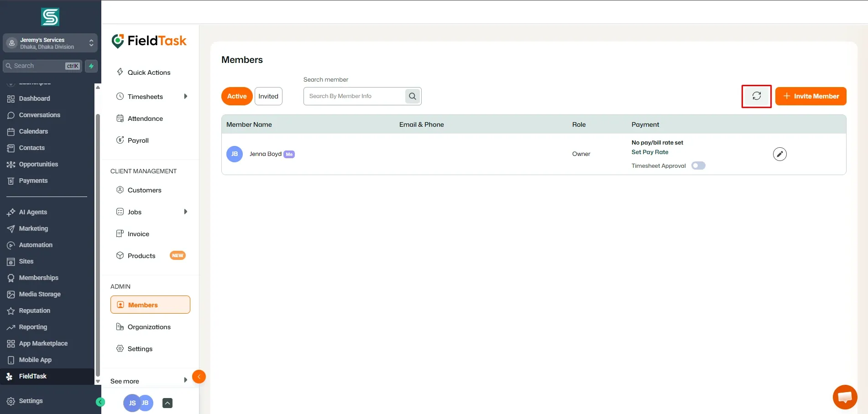The height and width of the screenshot is (414, 868).
Task: Open the Payroll menu item
Action: click(138, 140)
